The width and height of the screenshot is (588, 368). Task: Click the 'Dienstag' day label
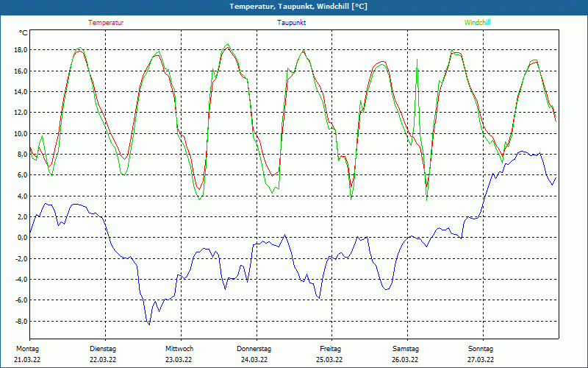click(103, 349)
